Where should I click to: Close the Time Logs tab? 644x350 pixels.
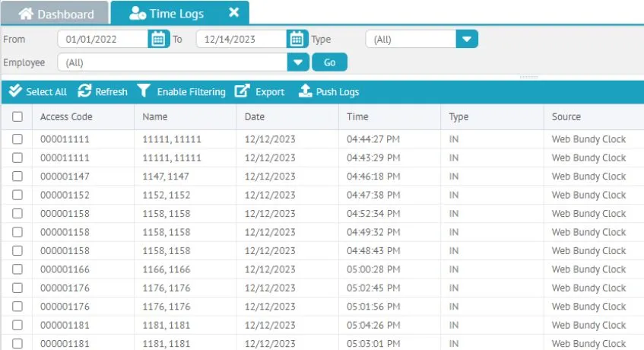click(x=234, y=12)
